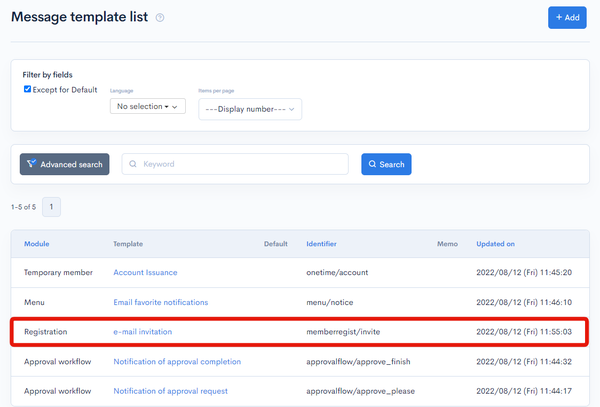Viewport: 600px width, 407px height.
Task: Click the menu/notice identifier
Action: (329, 303)
